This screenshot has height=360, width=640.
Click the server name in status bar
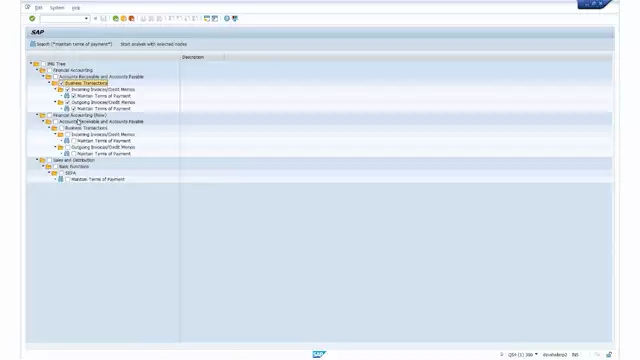point(555,355)
